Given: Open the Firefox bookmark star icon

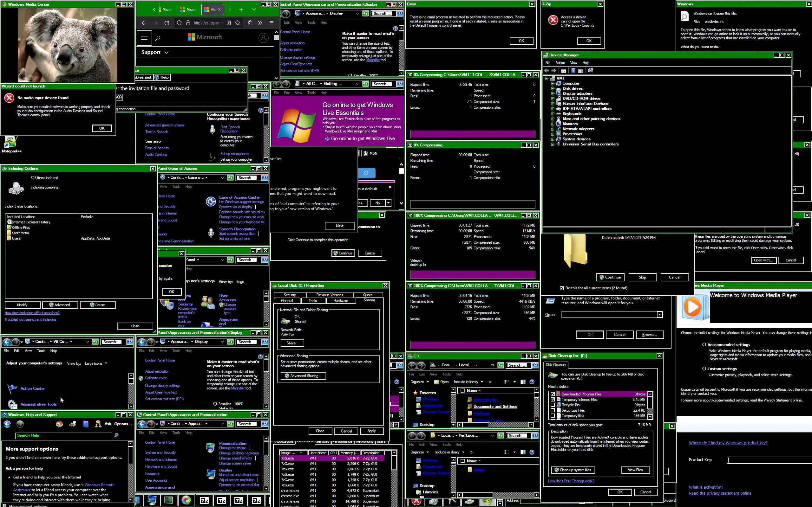Looking at the screenshot, I should pyautogui.click(x=238, y=23).
